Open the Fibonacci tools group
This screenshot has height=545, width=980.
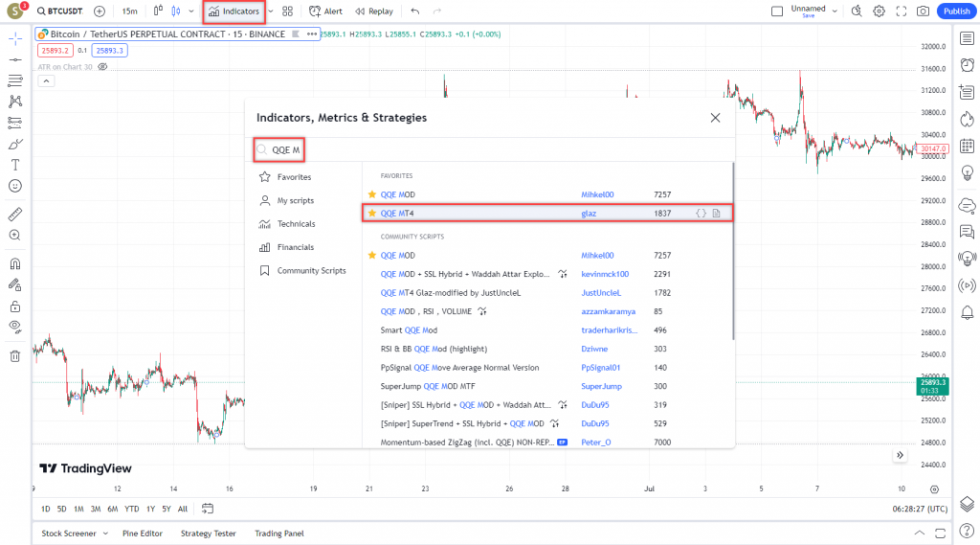tap(15, 80)
